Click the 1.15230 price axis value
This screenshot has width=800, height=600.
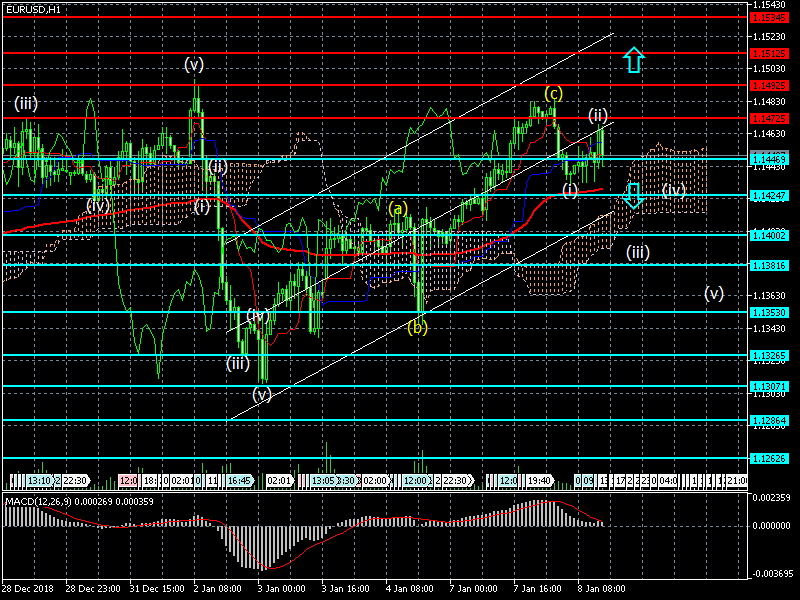(769, 37)
